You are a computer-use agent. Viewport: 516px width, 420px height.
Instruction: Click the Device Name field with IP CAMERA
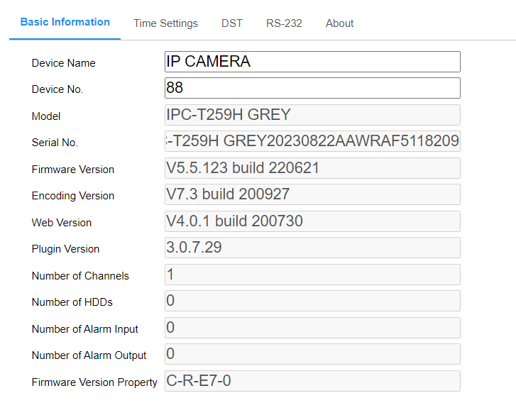(x=312, y=62)
